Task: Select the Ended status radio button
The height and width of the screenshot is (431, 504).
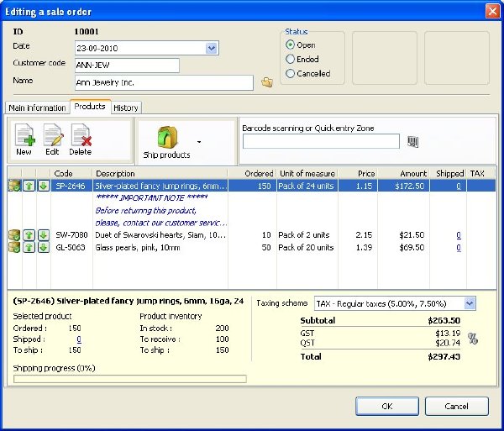Action: [x=290, y=59]
